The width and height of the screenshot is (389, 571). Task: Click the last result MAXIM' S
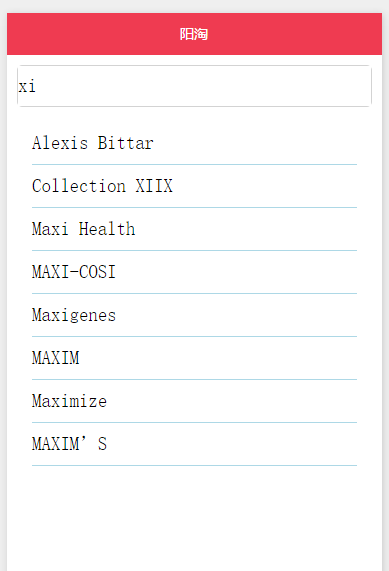[x=194, y=444]
